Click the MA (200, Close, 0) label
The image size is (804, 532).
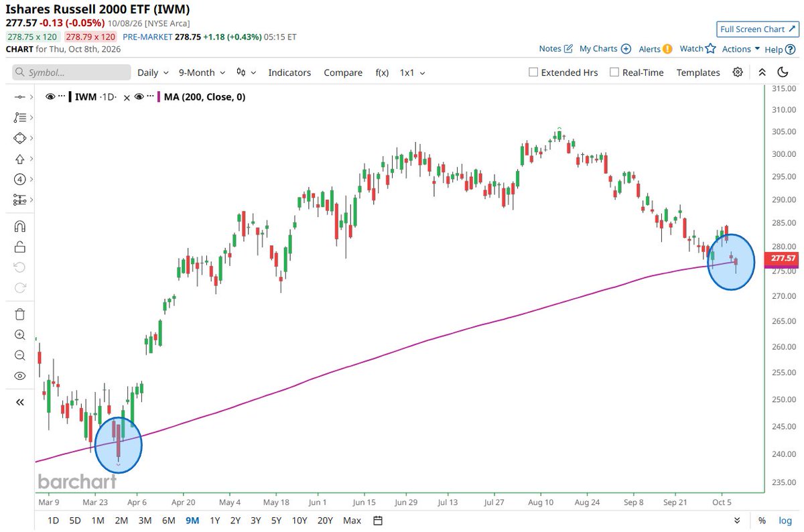205,97
